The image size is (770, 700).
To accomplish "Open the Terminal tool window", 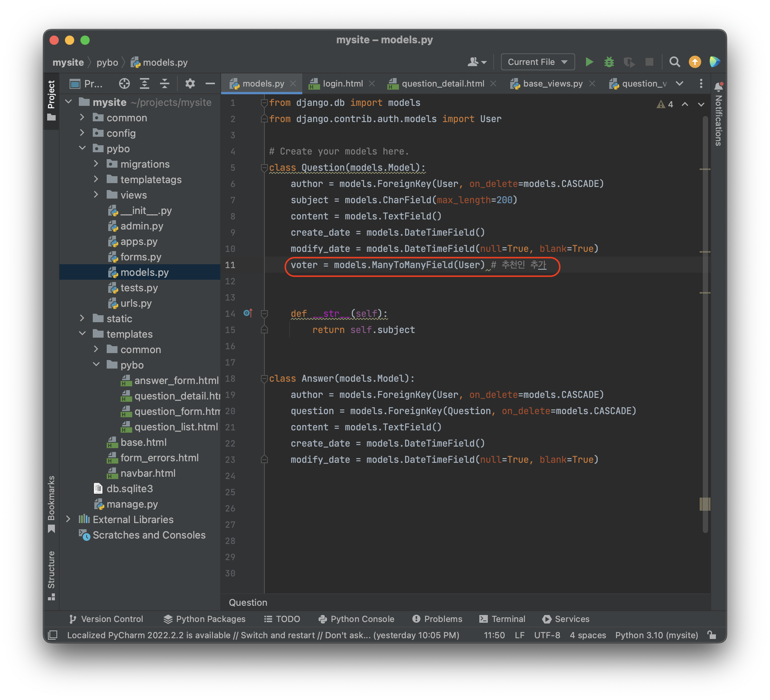I will pyautogui.click(x=503, y=619).
